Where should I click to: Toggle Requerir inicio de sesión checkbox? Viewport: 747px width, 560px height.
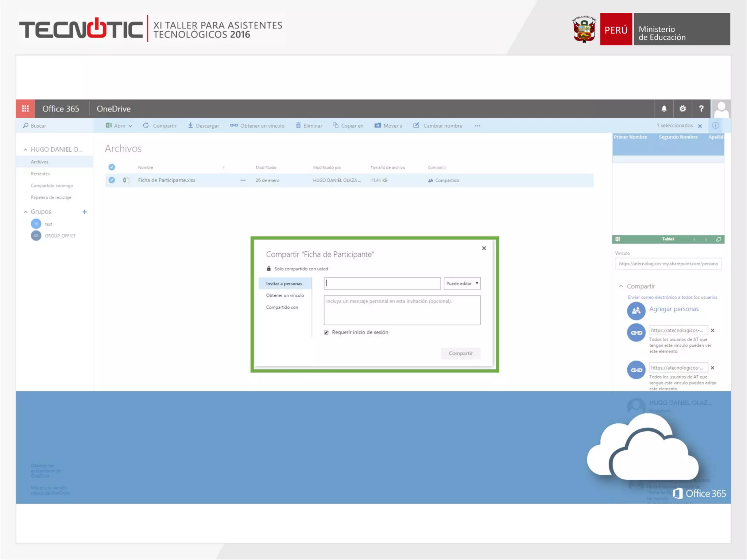326,332
